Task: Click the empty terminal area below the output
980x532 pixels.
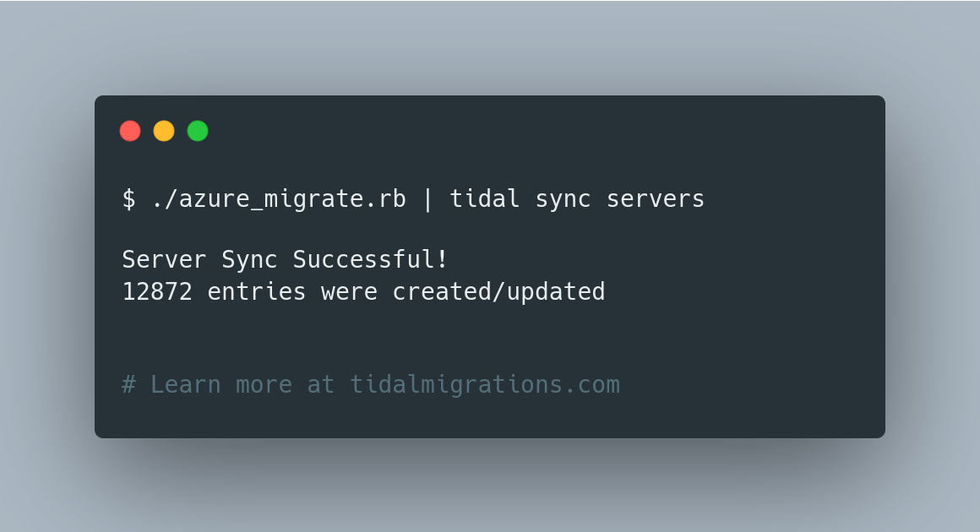Action: click(x=490, y=339)
